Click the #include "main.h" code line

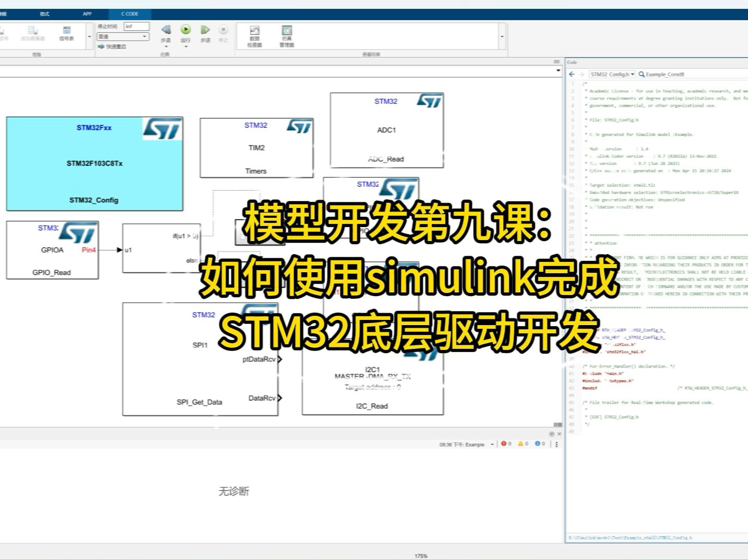pyautogui.click(x=603, y=373)
